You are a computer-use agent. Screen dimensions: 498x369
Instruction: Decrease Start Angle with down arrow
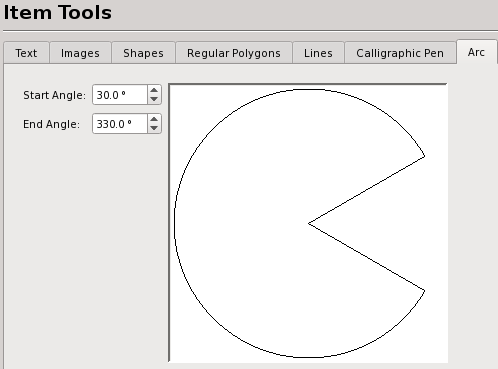(x=154, y=99)
